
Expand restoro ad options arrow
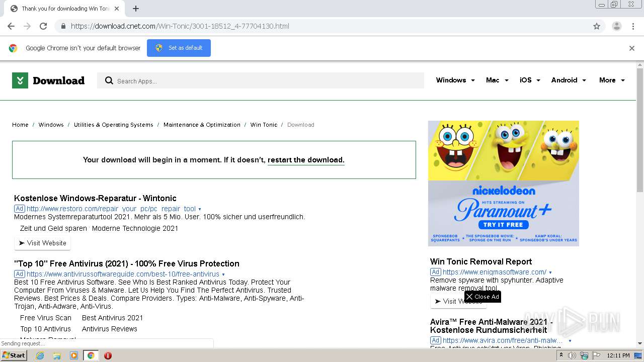(200, 209)
